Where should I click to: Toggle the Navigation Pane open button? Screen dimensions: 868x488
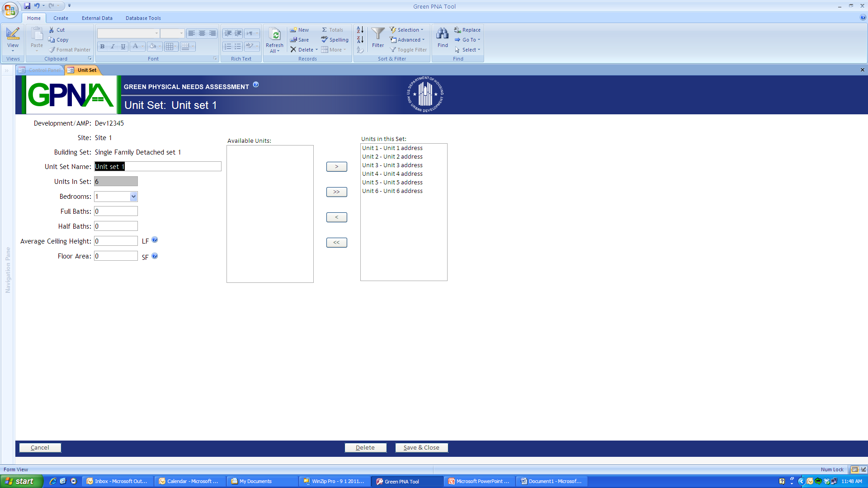(7, 70)
